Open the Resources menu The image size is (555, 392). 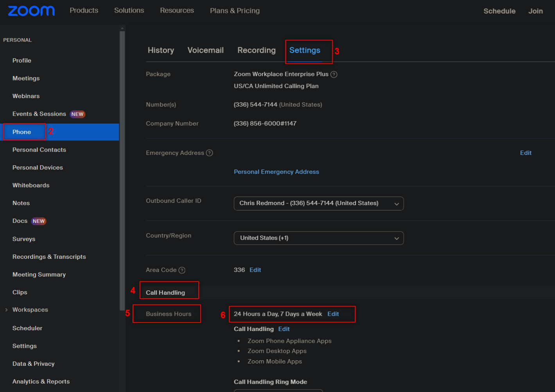(177, 11)
